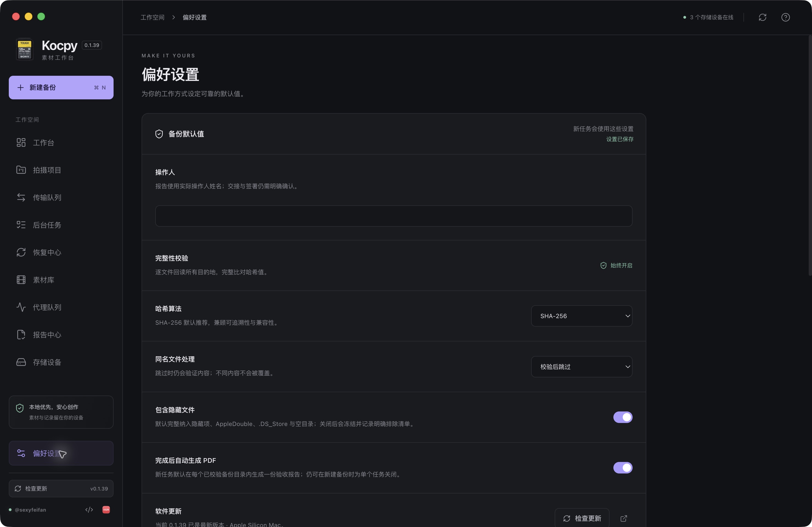Click the 后台任务 checklist icon
This screenshot has width=812, height=527.
click(21, 225)
